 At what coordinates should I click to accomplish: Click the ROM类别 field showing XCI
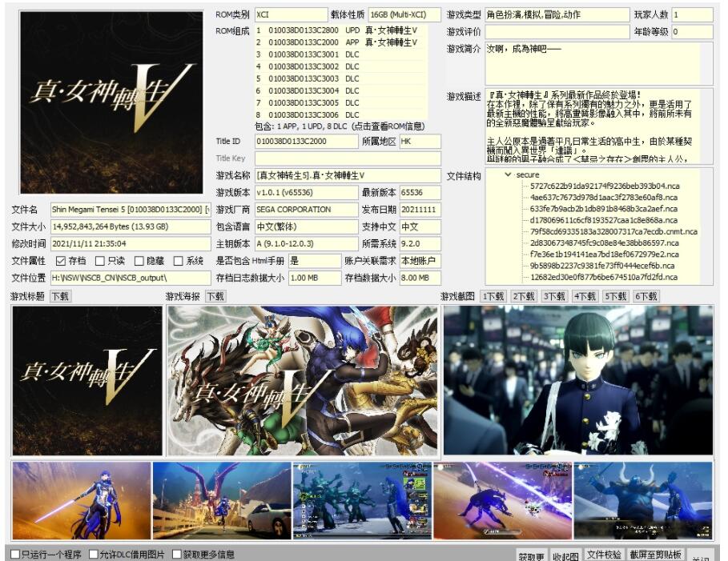pos(291,15)
